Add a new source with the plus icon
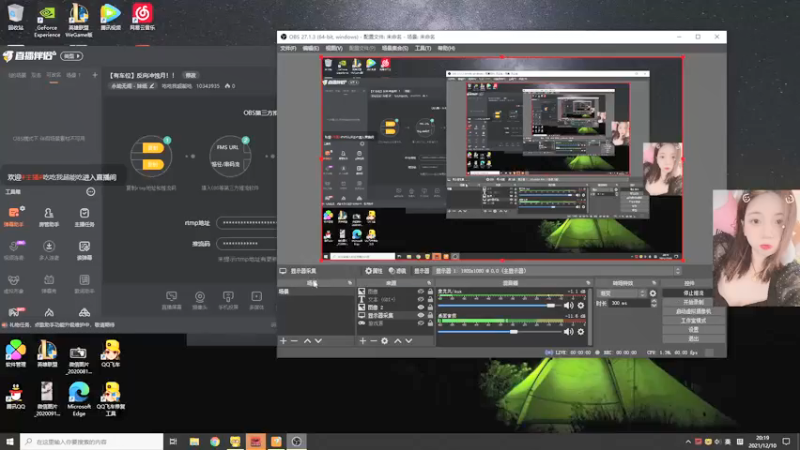The image size is (800, 450). click(x=363, y=341)
